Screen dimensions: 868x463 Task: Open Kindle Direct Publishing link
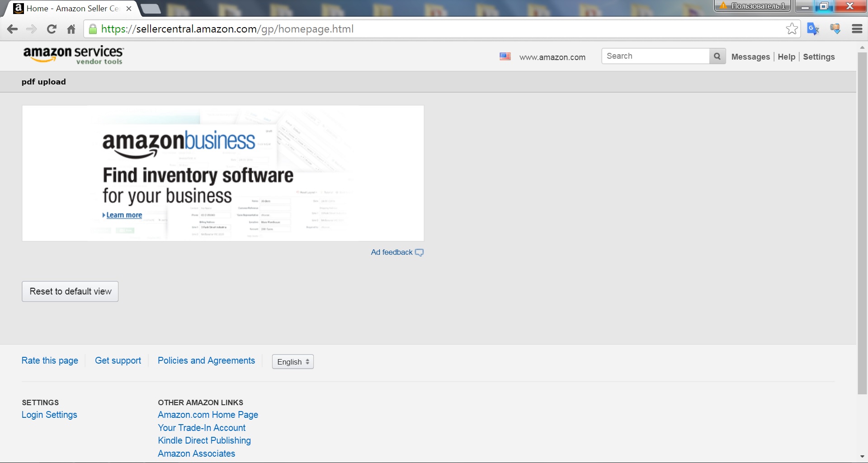pos(204,440)
